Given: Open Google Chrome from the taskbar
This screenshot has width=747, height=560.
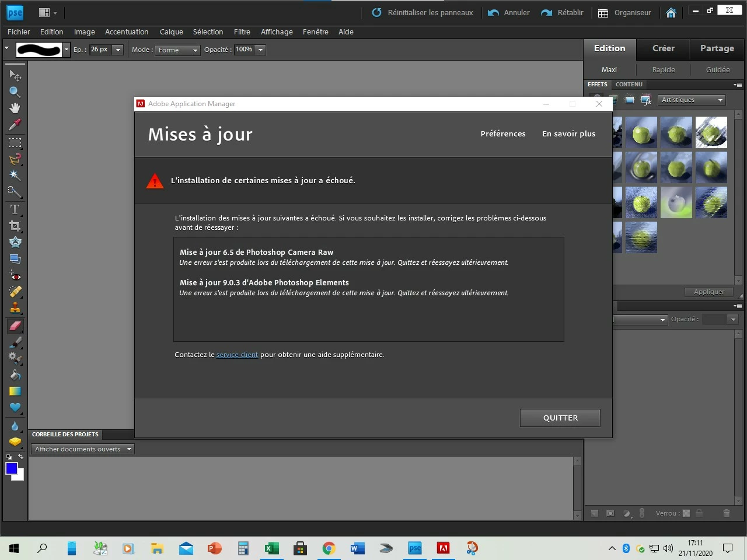Looking at the screenshot, I should [329, 548].
